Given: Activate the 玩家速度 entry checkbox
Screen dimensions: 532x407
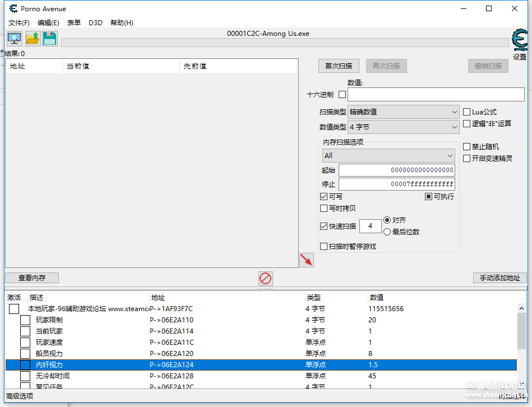Looking at the screenshot, I should (x=25, y=343).
